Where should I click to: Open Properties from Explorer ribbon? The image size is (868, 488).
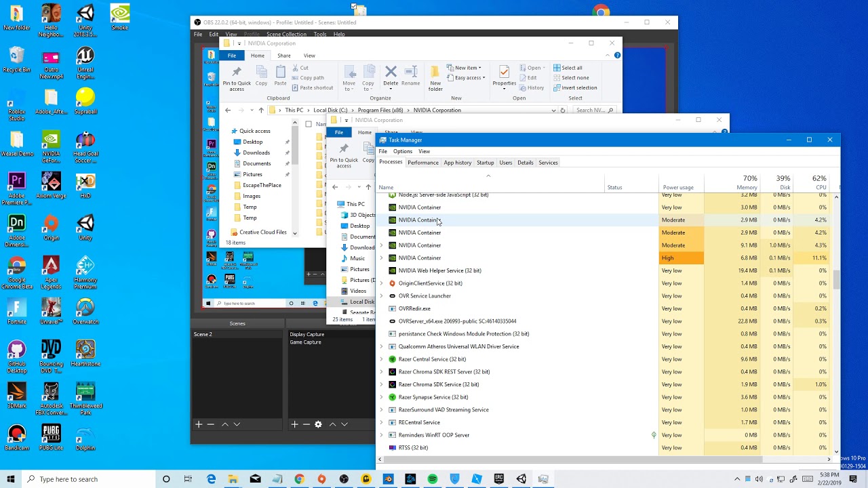pyautogui.click(x=504, y=76)
